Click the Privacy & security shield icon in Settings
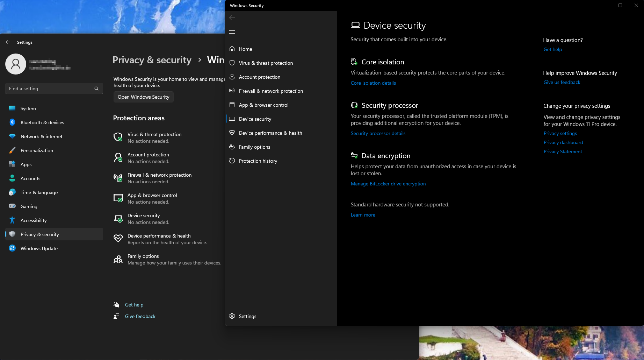This screenshot has height=360, width=644. 12,234
